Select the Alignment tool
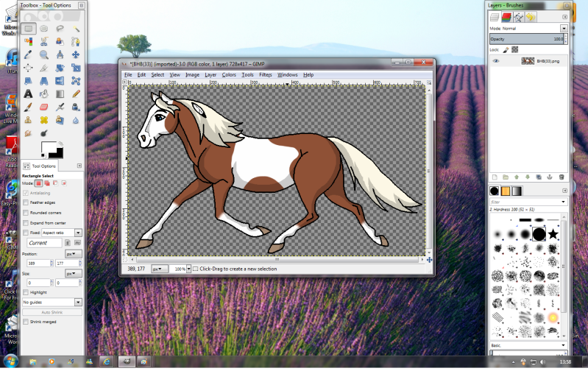 click(x=29, y=68)
